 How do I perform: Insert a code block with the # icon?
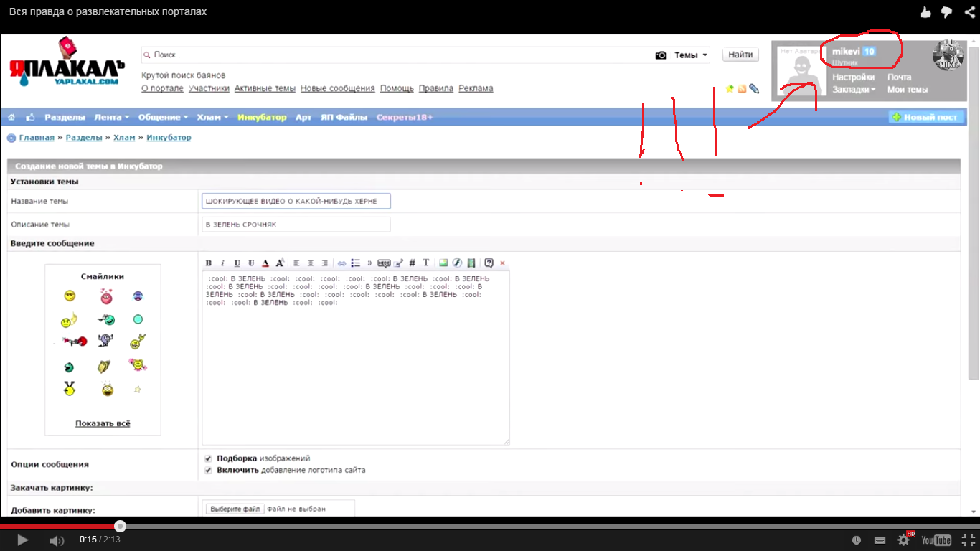coord(412,263)
